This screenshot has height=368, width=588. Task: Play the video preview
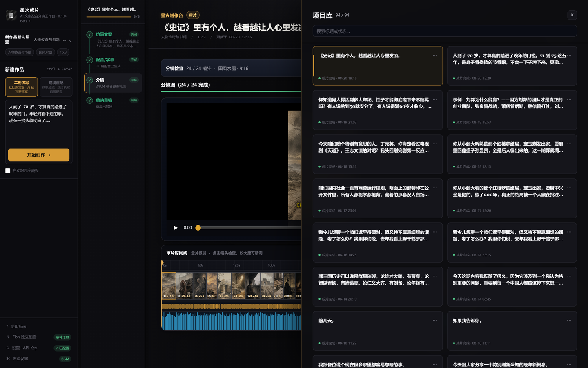click(x=176, y=228)
